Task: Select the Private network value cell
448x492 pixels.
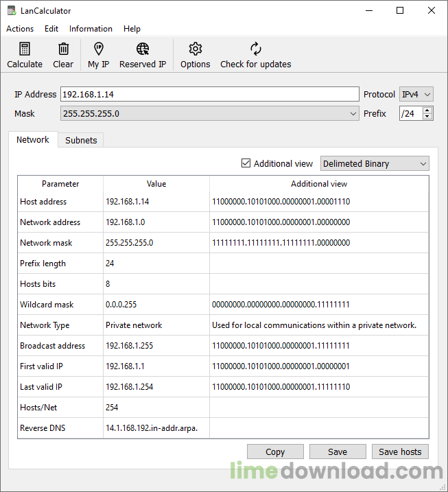Action: [x=156, y=325]
